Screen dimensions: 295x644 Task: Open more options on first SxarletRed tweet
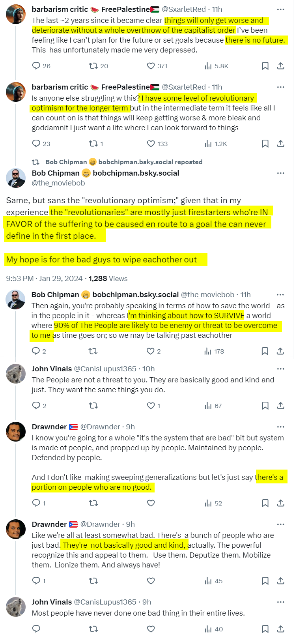click(280, 9)
